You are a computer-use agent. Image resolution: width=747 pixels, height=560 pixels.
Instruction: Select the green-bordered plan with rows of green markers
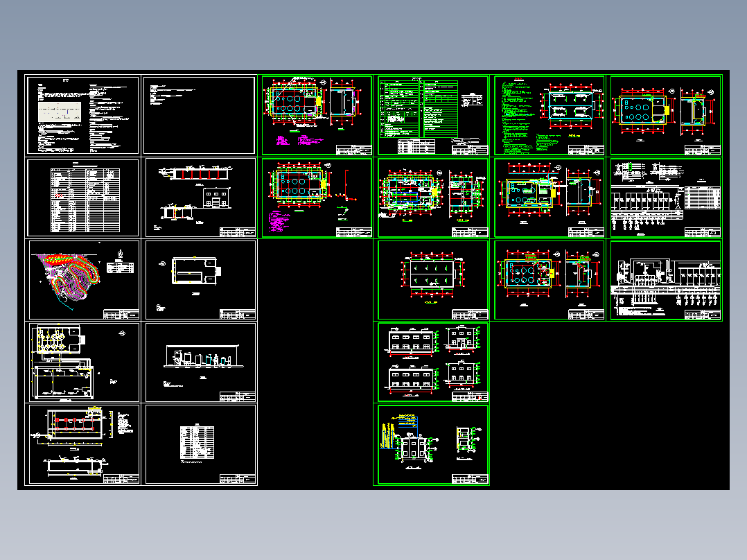433,280
